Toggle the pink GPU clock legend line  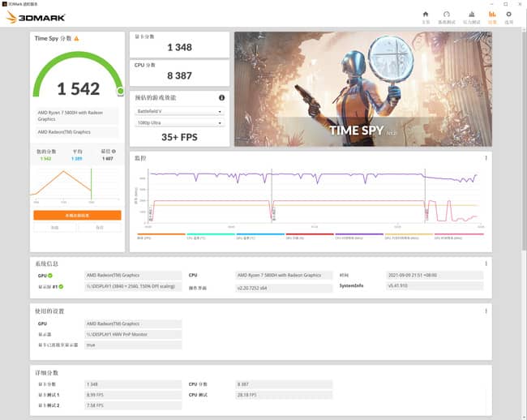tap(459, 235)
